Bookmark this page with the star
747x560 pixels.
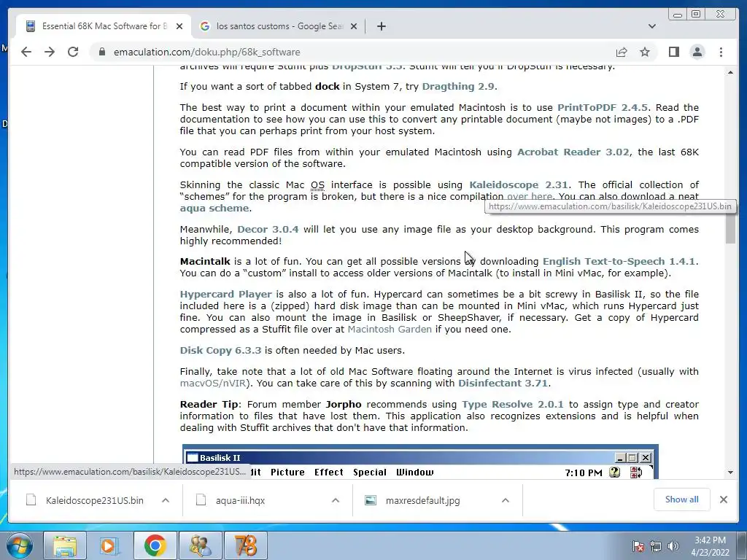pyautogui.click(x=645, y=52)
